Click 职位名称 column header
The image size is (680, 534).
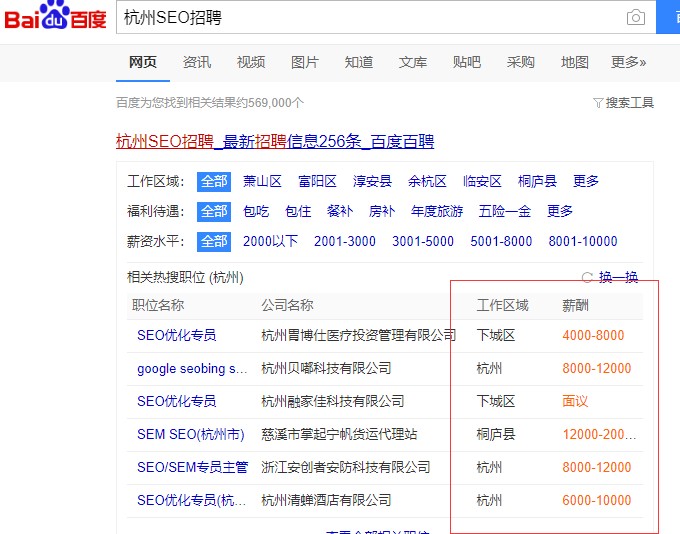158,305
